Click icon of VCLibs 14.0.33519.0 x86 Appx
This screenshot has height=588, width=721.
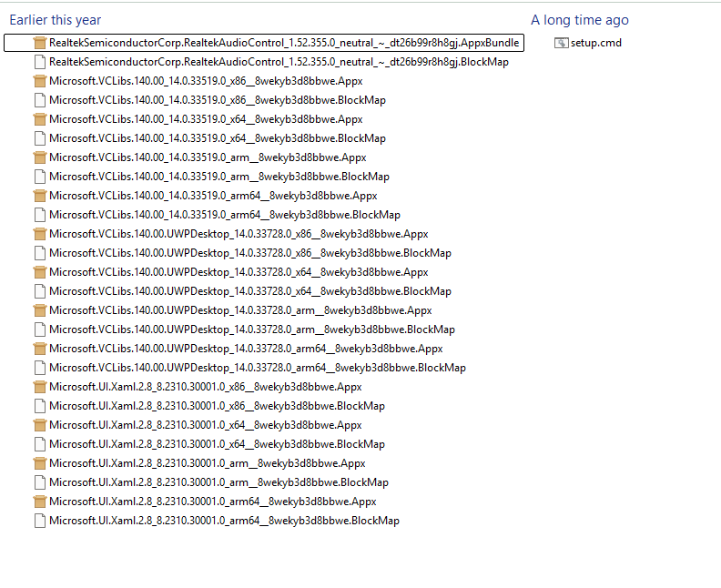pos(40,81)
